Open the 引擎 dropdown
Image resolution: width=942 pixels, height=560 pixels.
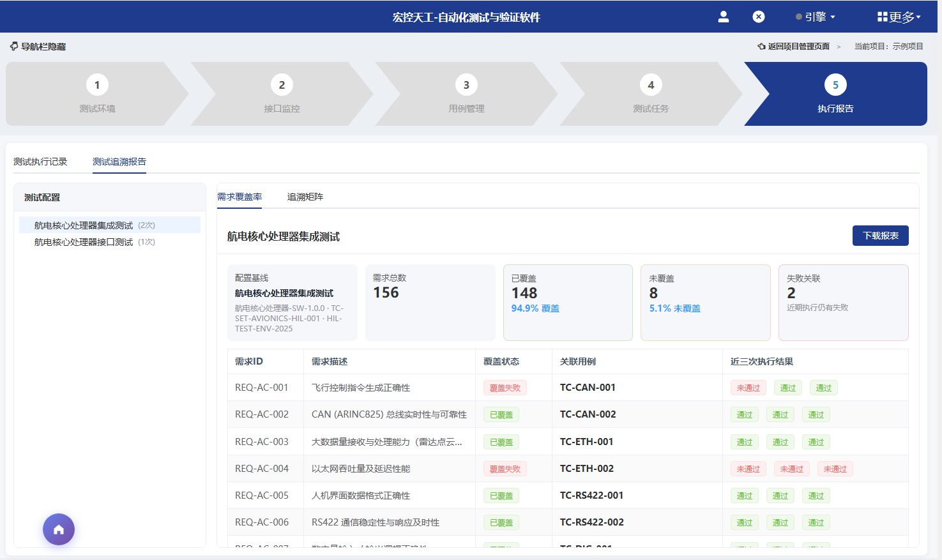(x=817, y=17)
